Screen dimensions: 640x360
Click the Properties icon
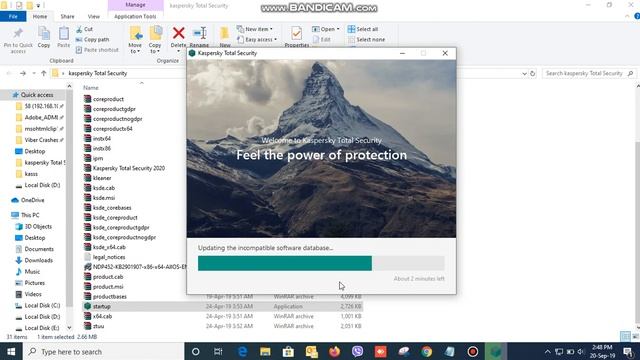[297, 33]
